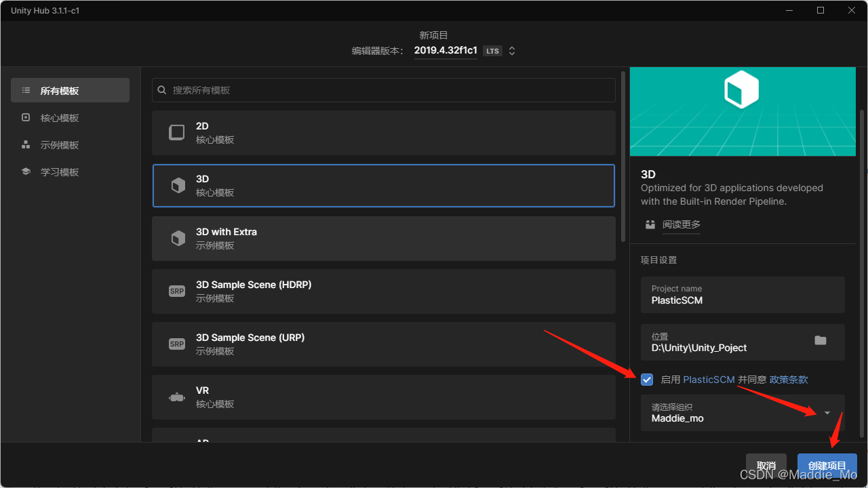This screenshot has width=868, height=488.
Task: Select the 所有模板 sidebar category
Action: [x=70, y=90]
